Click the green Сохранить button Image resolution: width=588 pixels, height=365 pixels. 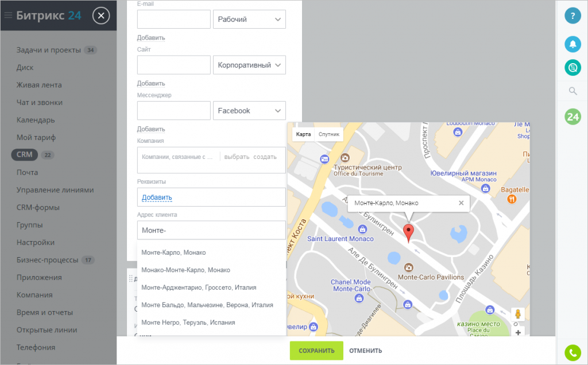316,351
